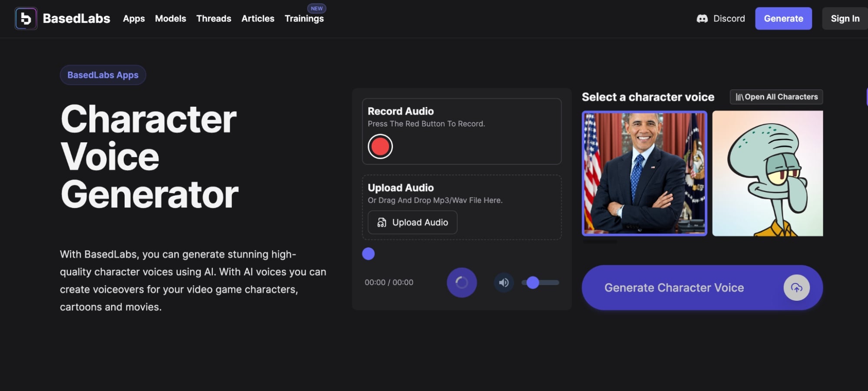Open the Apps menu item
Viewport: 868px width, 391px height.
(x=134, y=19)
